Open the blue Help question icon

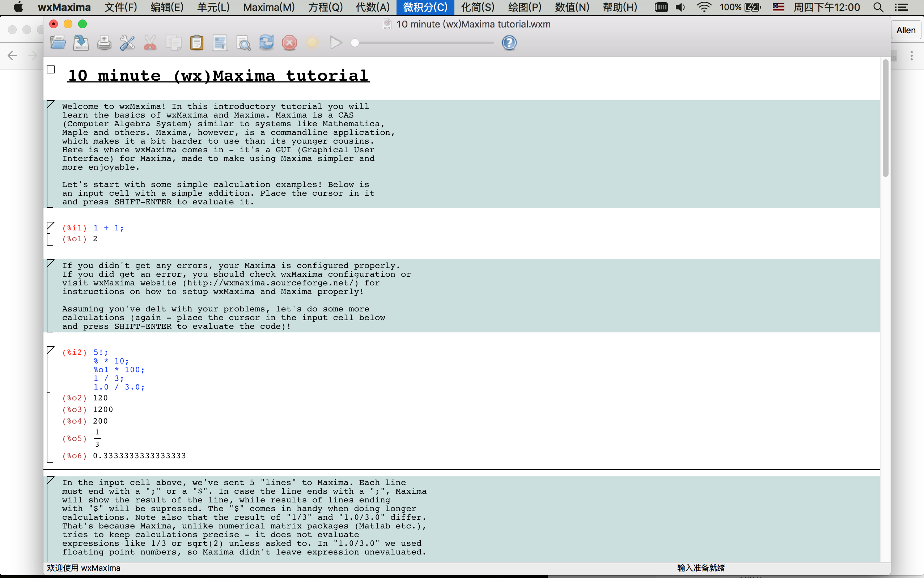point(509,43)
